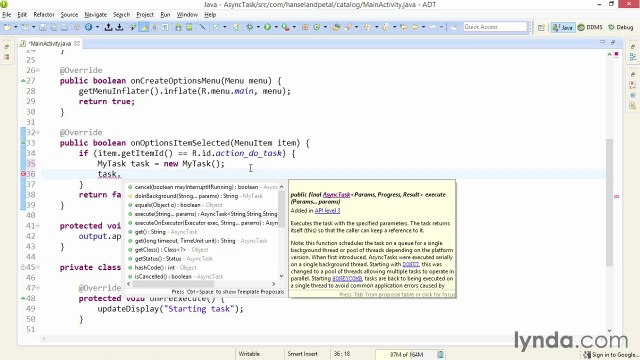640x360 pixels.
Task: Switch to the DDMS perspective
Action: tap(590, 27)
